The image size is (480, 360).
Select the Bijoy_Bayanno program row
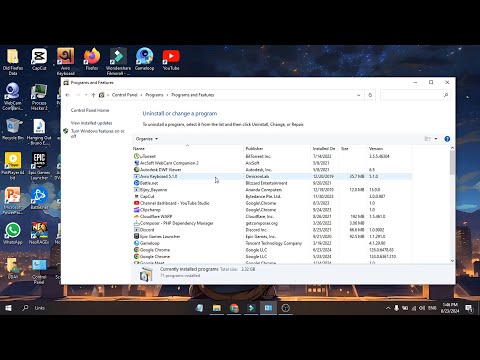pos(272,190)
